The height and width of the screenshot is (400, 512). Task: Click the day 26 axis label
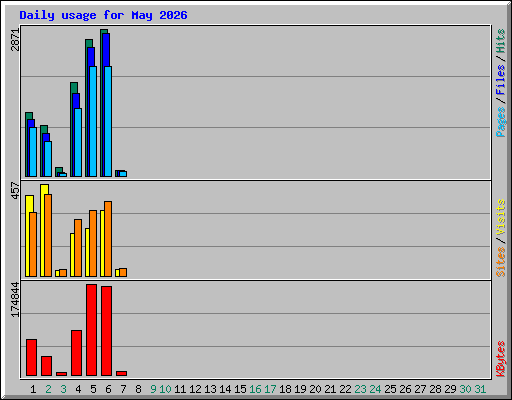pyautogui.click(x=405, y=389)
